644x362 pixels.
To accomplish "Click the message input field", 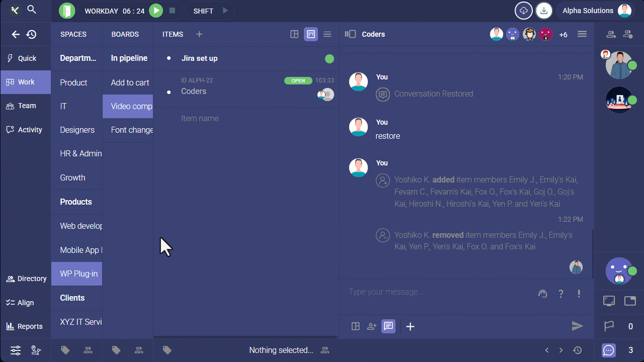I will tap(438, 292).
